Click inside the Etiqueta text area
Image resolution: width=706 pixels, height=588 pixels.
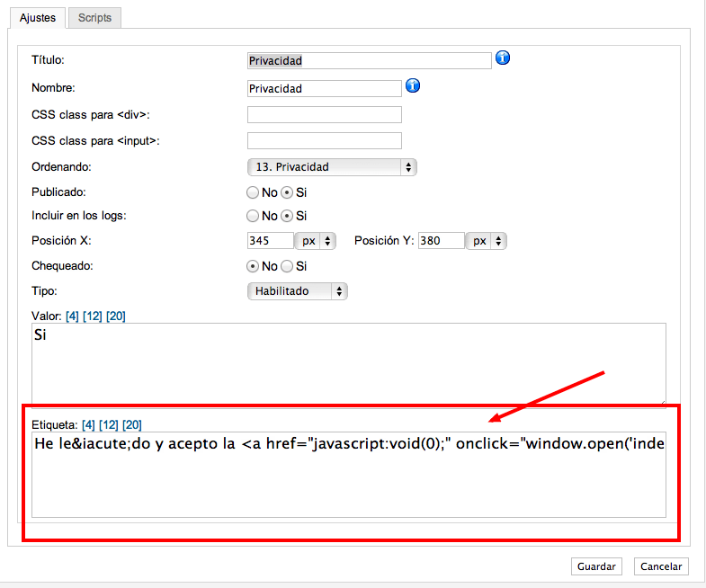click(348, 475)
